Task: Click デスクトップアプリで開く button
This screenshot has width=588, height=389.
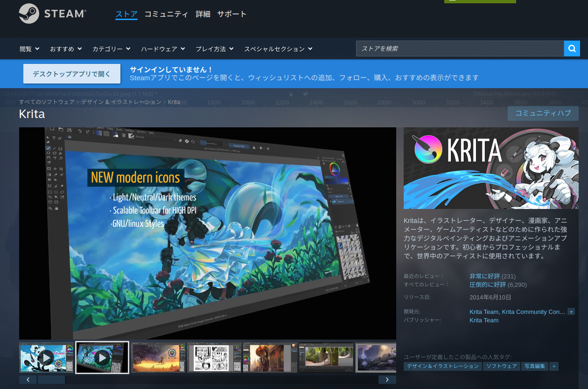Action: [x=72, y=74]
